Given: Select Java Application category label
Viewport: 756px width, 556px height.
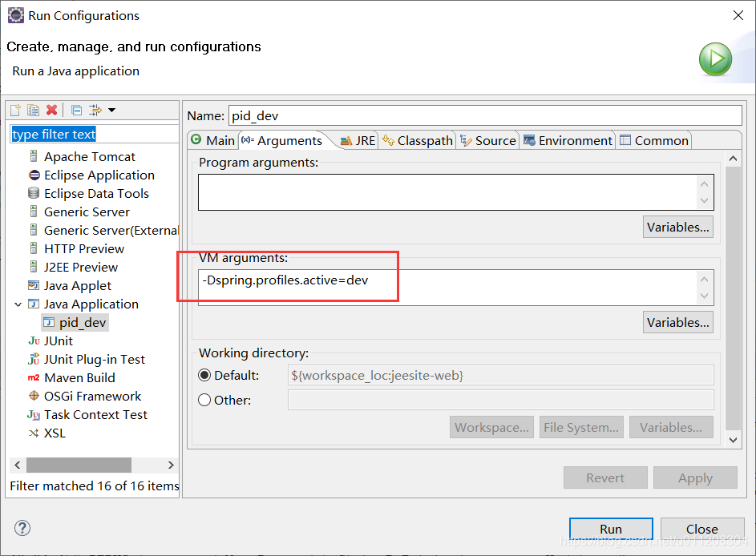Looking at the screenshot, I should coord(91,304).
